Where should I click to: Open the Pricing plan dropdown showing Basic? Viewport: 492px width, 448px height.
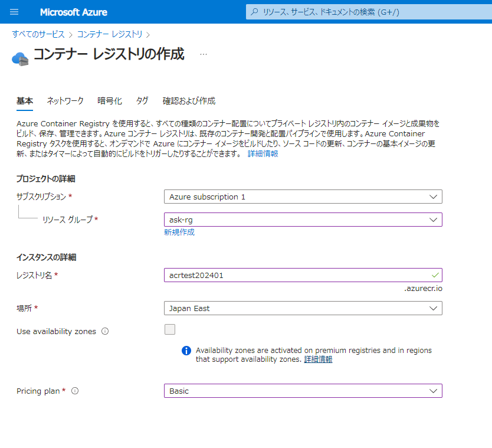click(x=303, y=391)
